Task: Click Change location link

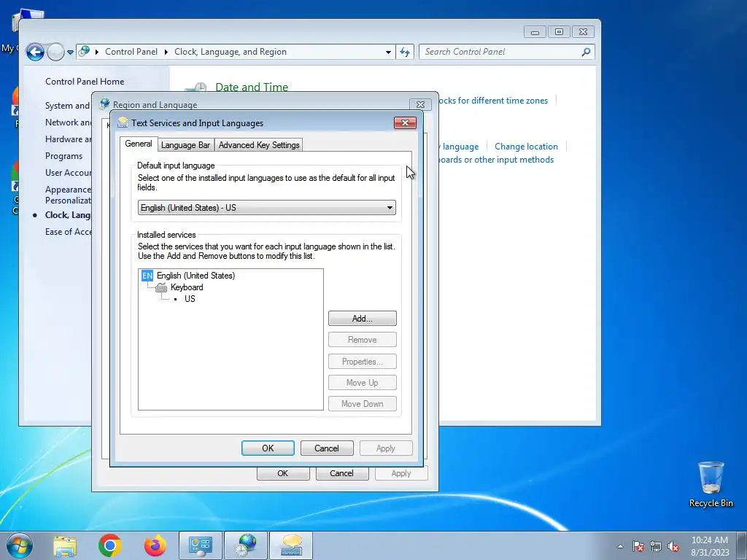Action: pyautogui.click(x=526, y=147)
